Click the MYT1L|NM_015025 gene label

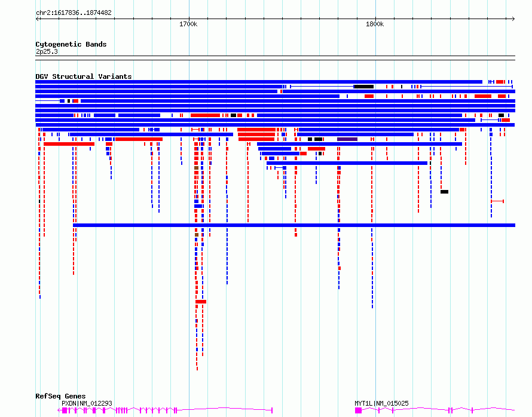[381, 403]
